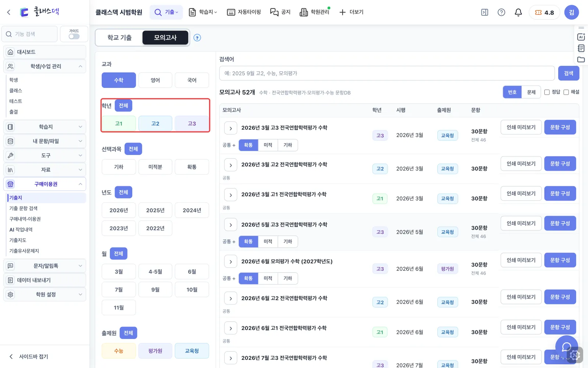The height and width of the screenshot is (368, 588).
Task: Click the 대시보드 home icon
Action: (11, 52)
